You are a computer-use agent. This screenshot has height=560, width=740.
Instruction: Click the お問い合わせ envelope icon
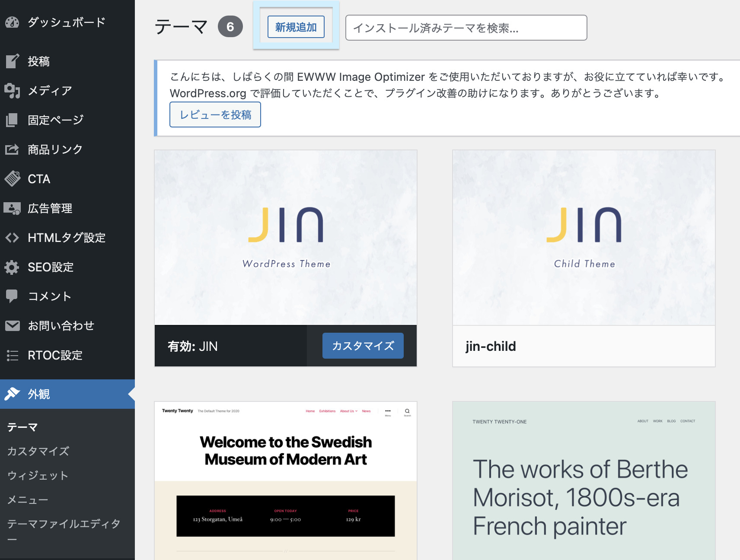point(12,326)
